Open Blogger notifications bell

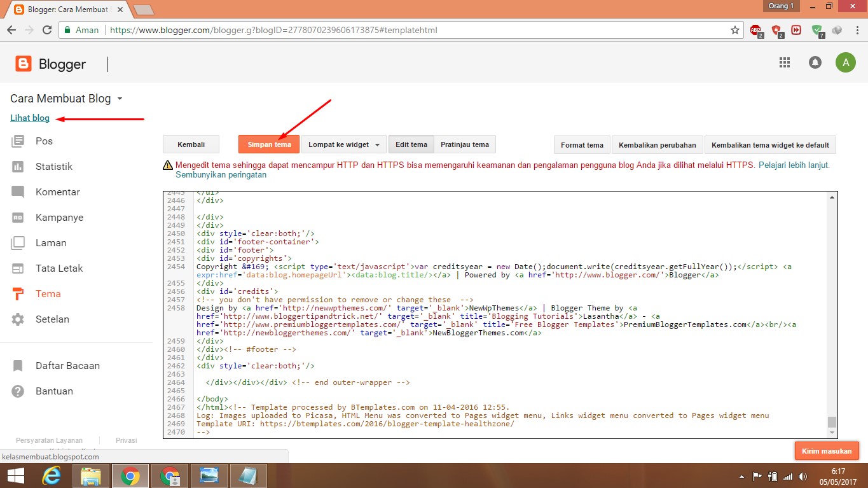[815, 62]
